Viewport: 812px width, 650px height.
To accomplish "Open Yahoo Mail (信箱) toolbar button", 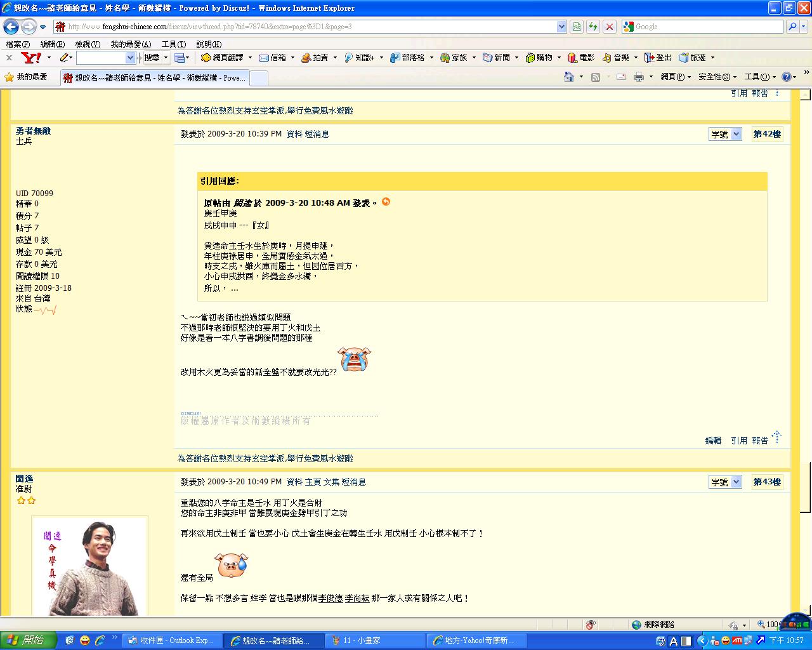I will pyautogui.click(x=273, y=58).
